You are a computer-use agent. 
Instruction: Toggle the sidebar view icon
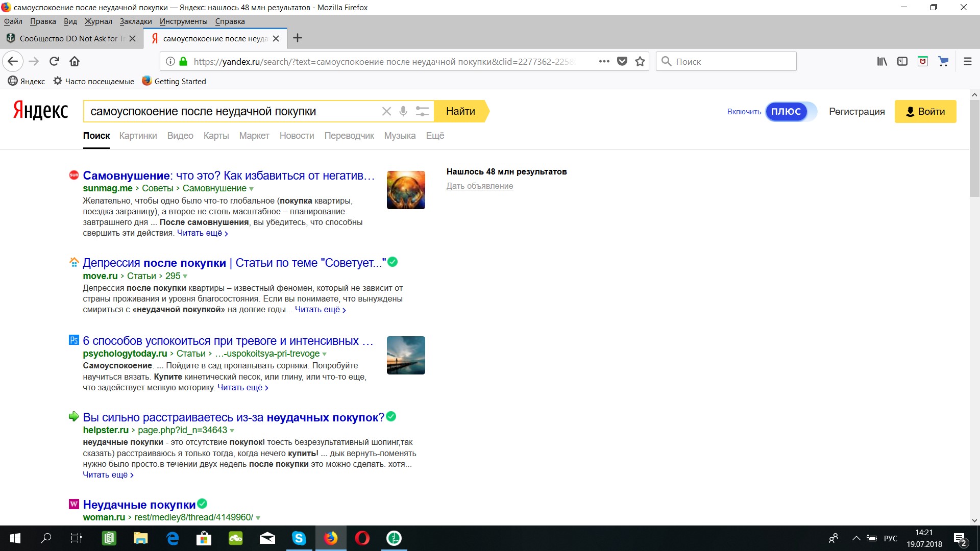902,61
